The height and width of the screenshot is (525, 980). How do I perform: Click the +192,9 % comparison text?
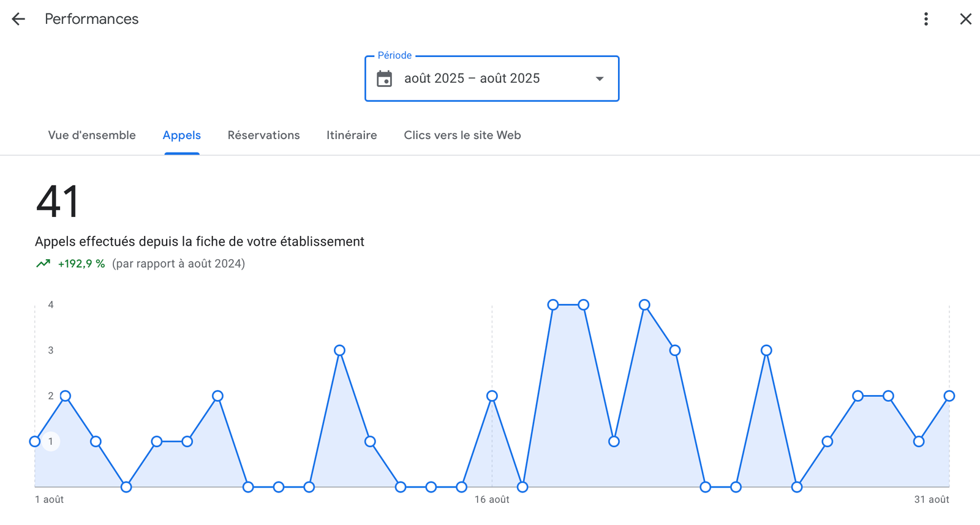(81, 263)
